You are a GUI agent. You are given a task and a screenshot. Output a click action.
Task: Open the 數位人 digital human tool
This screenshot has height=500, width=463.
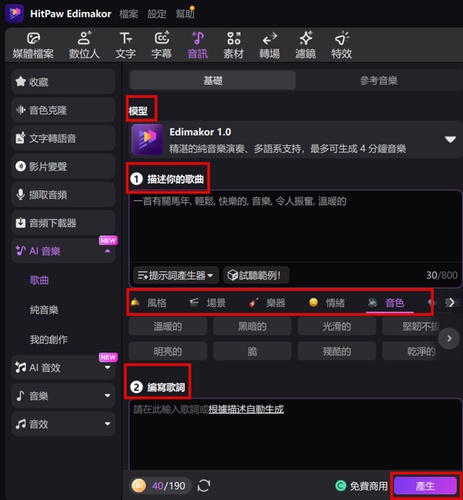pyautogui.click(x=84, y=46)
